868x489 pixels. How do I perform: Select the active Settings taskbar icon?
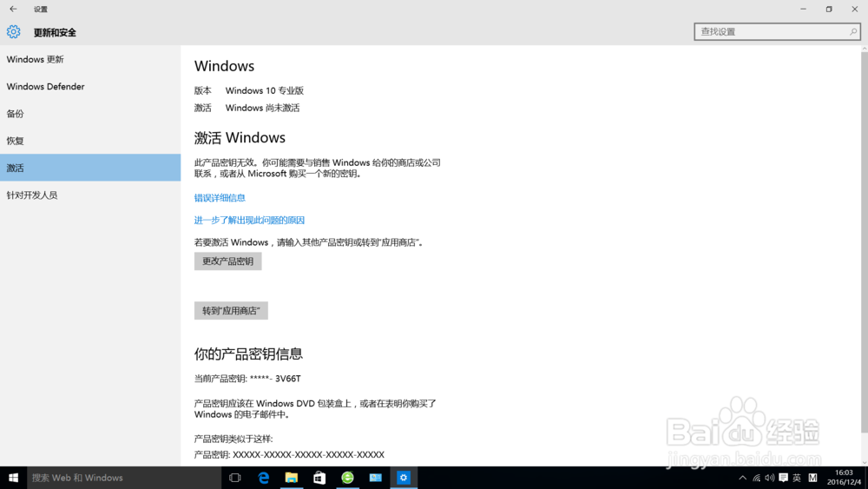(x=404, y=478)
